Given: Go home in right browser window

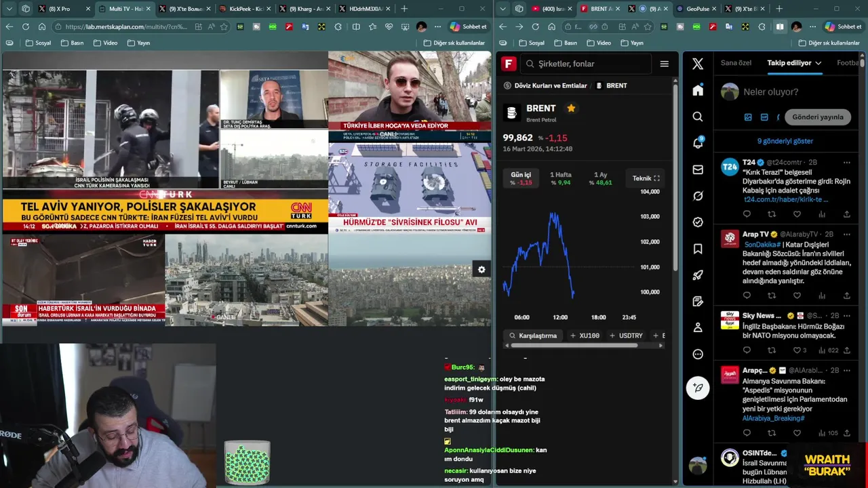Looking at the screenshot, I should [x=551, y=26].
